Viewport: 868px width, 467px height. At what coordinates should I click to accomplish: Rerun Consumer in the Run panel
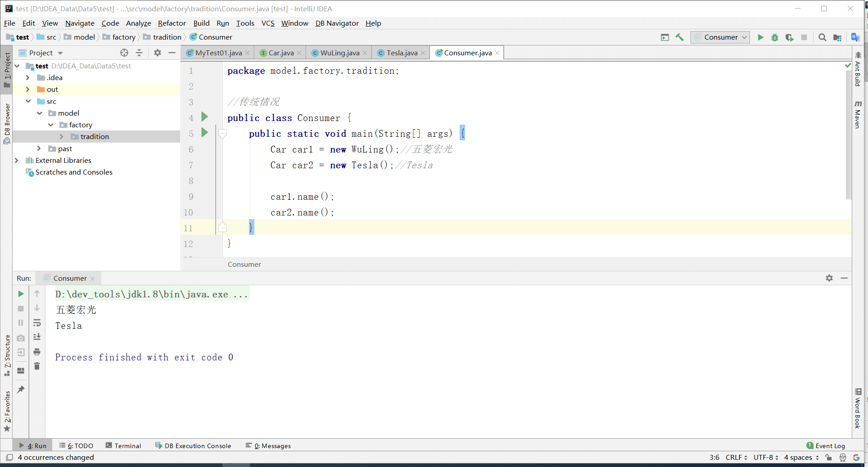click(21, 294)
